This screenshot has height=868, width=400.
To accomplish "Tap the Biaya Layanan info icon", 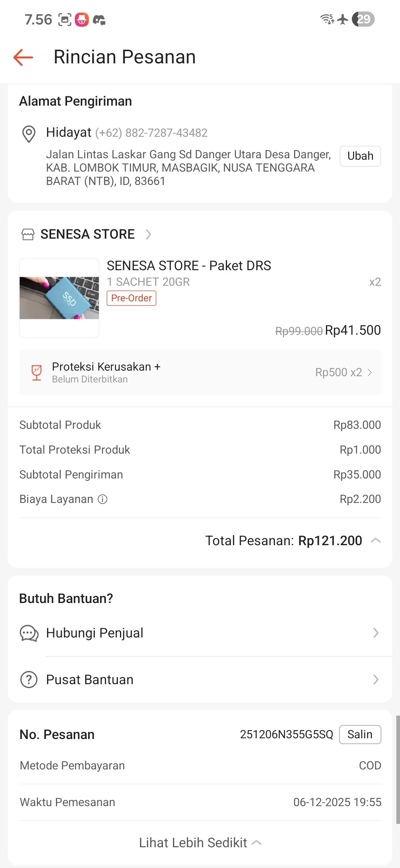I will pyautogui.click(x=103, y=499).
